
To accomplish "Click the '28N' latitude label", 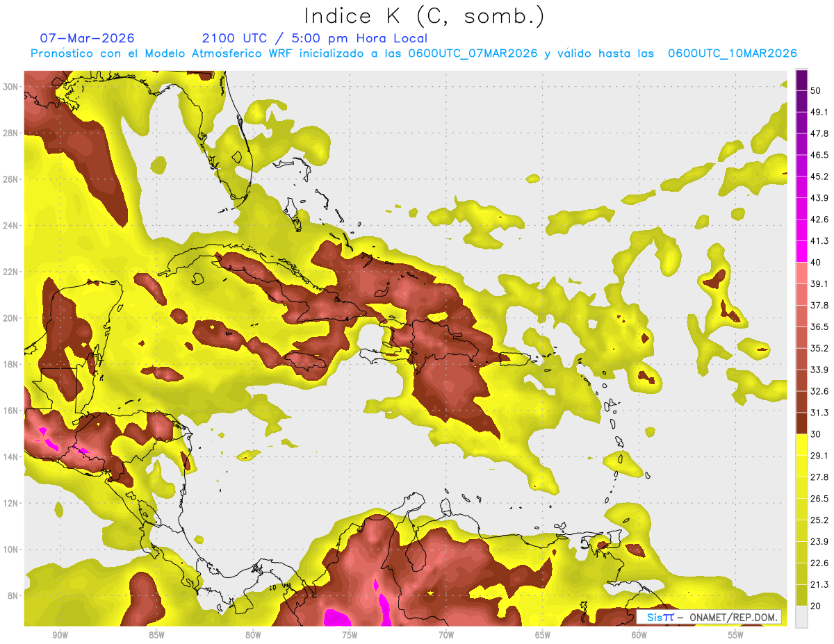I will click(x=10, y=133).
